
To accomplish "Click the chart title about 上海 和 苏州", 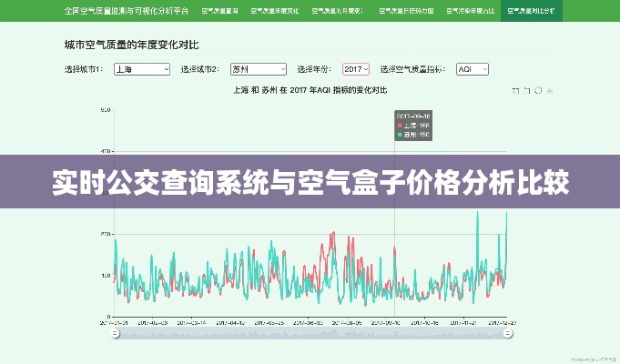I will [310, 90].
